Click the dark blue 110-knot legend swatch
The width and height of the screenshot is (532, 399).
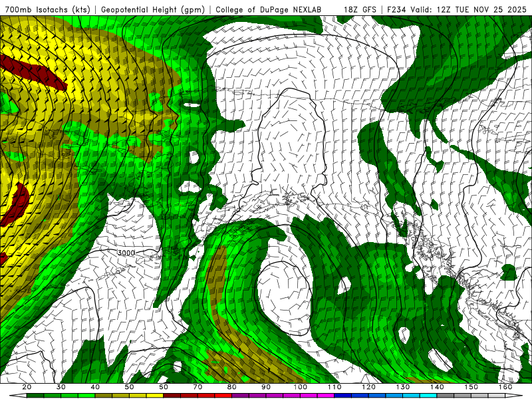click(x=343, y=396)
